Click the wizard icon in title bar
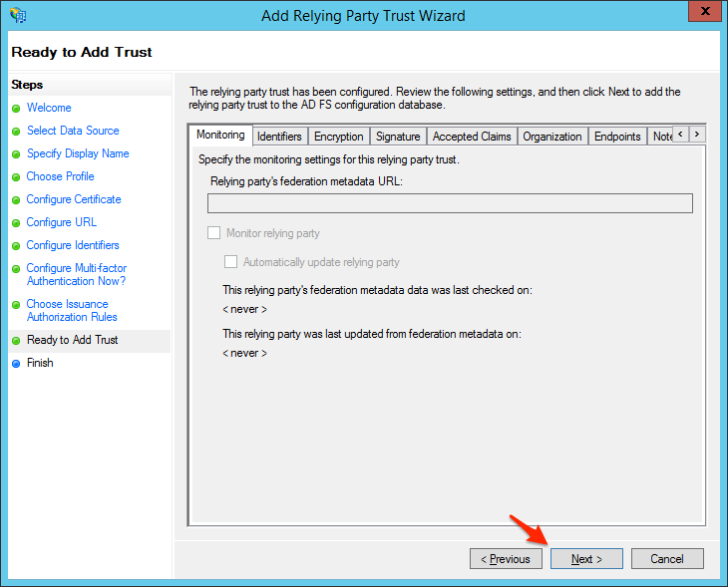This screenshot has width=728, height=587. pyautogui.click(x=17, y=15)
